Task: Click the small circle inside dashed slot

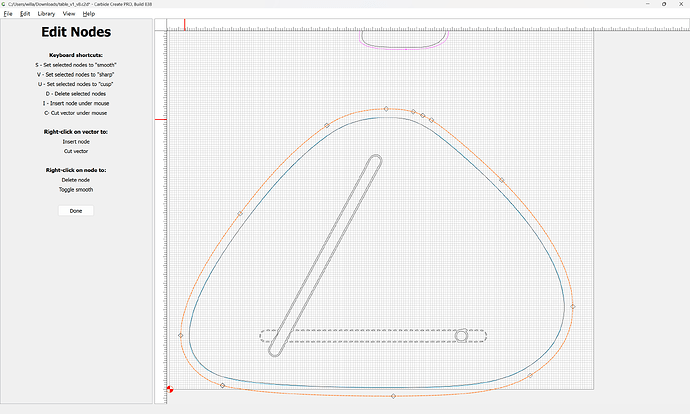Action: [x=461, y=336]
